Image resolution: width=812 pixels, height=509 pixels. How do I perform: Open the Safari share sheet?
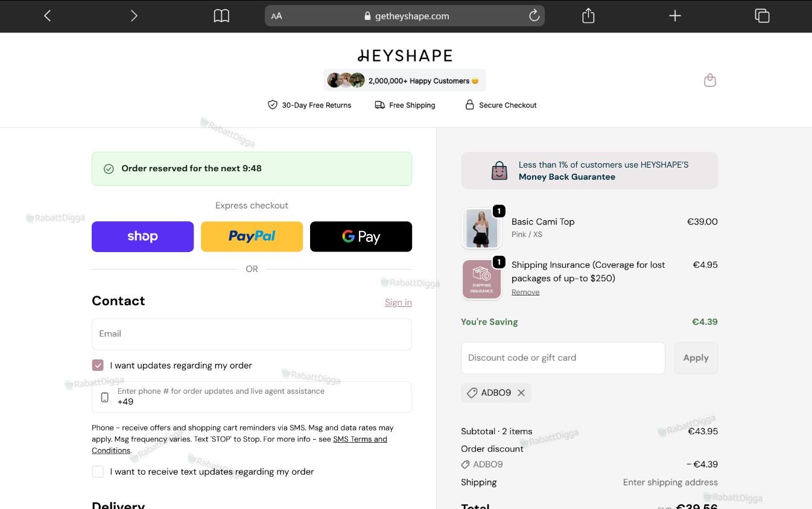point(588,16)
